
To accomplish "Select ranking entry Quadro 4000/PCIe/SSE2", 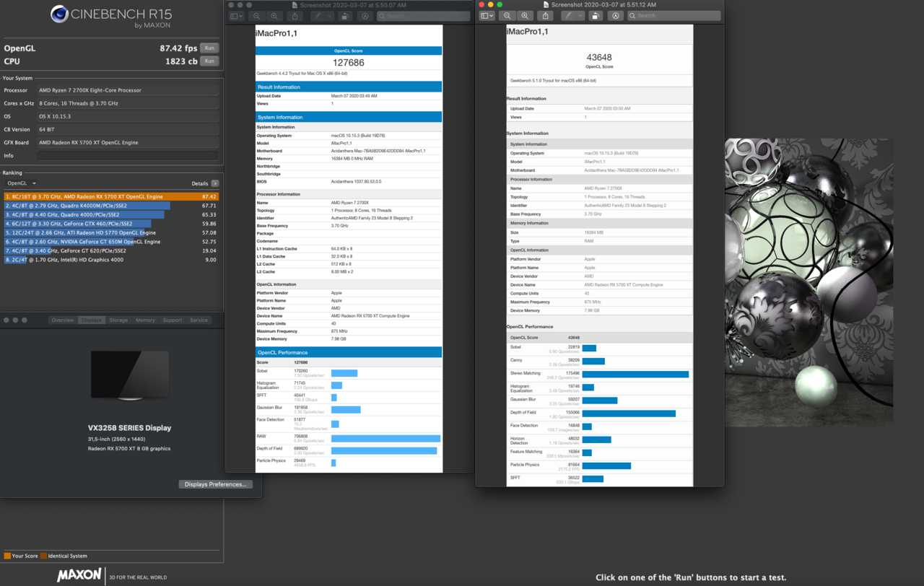I will click(x=111, y=214).
